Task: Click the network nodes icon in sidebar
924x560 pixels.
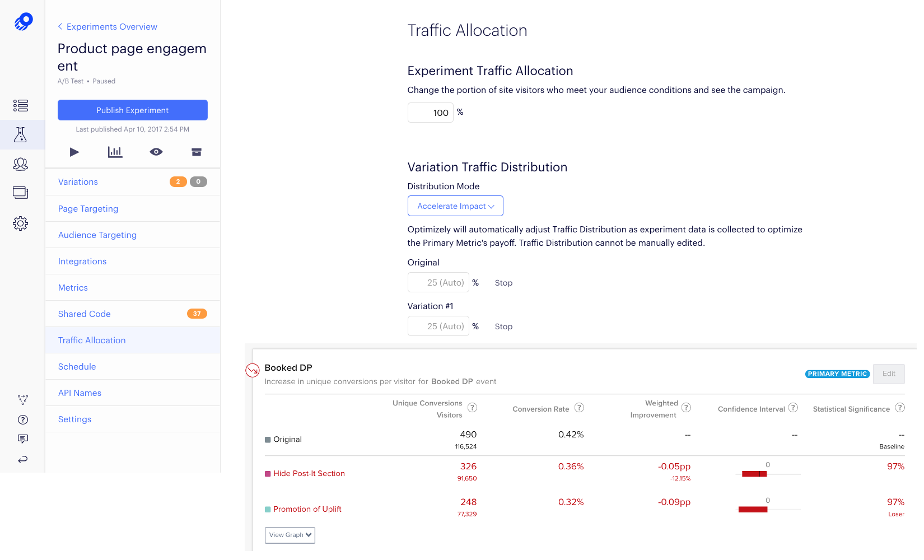Action: click(x=23, y=399)
